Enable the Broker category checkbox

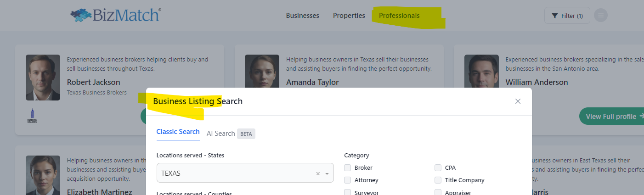point(348,168)
